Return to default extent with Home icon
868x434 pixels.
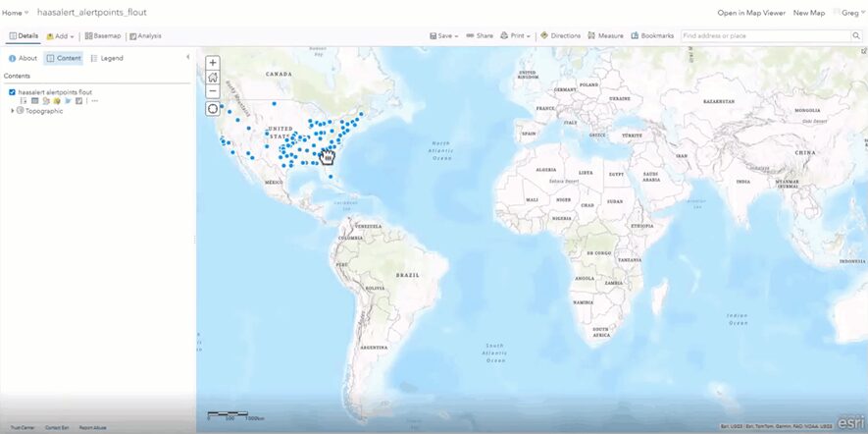click(x=213, y=77)
